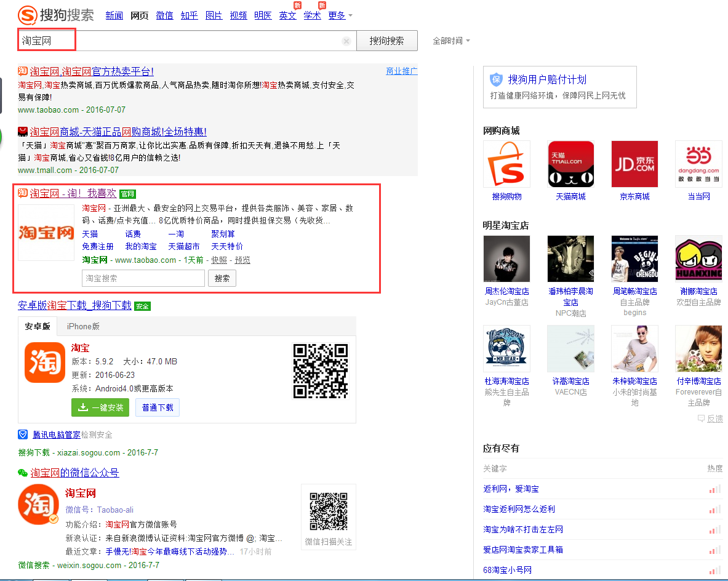Open the 杜海涛 MR.BEAR shop image

pos(506,348)
